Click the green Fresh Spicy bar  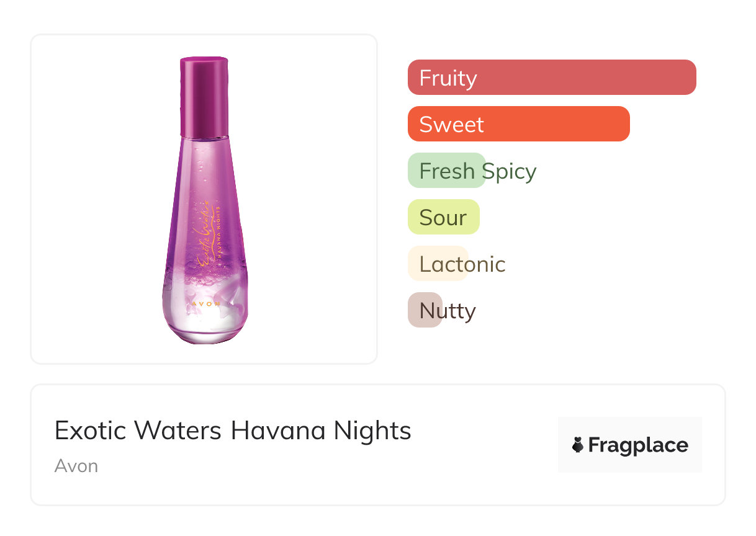point(446,171)
